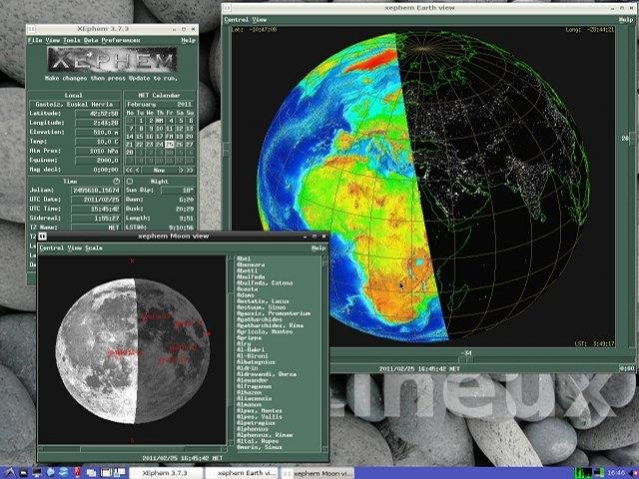This screenshot has height=479, width=639.
Task: Advance one year with >> calendar button
Action: point(187,170)
